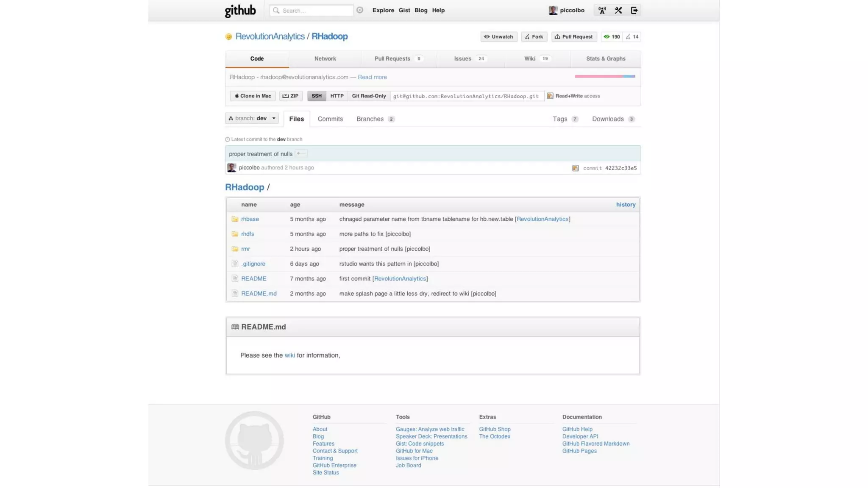Click Gist in top navigation
This screenshot has width=868, height=488.
pyautogui.click(x=404, y=11)
